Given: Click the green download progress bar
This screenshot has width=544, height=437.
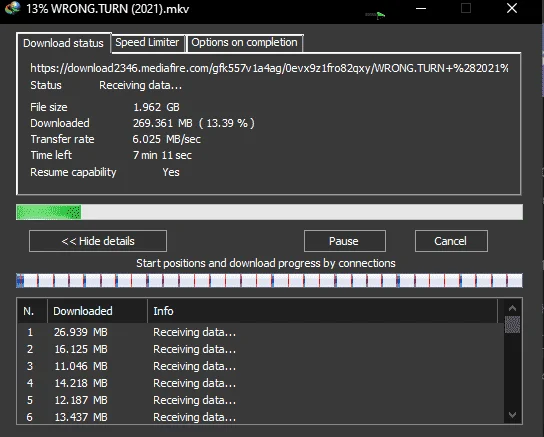Looking at the screenshot, I should coord(269,212).
